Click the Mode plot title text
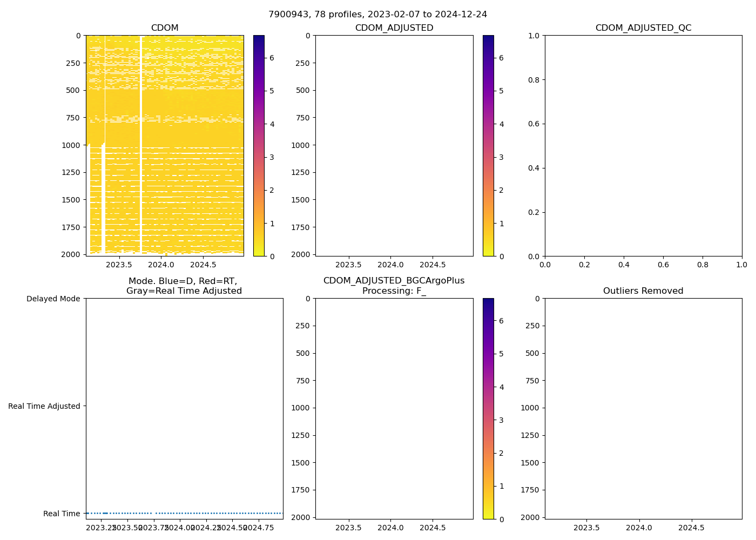This screenshot has height=540, width=756. tap(184, 286)
